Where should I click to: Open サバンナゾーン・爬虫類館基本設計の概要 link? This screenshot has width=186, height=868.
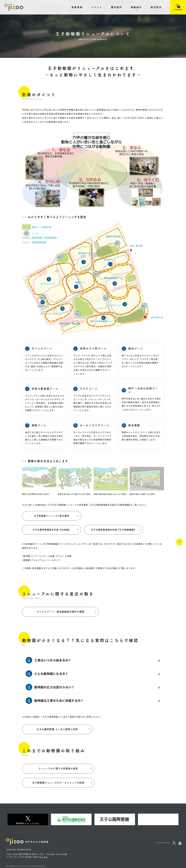click(60, 611)
